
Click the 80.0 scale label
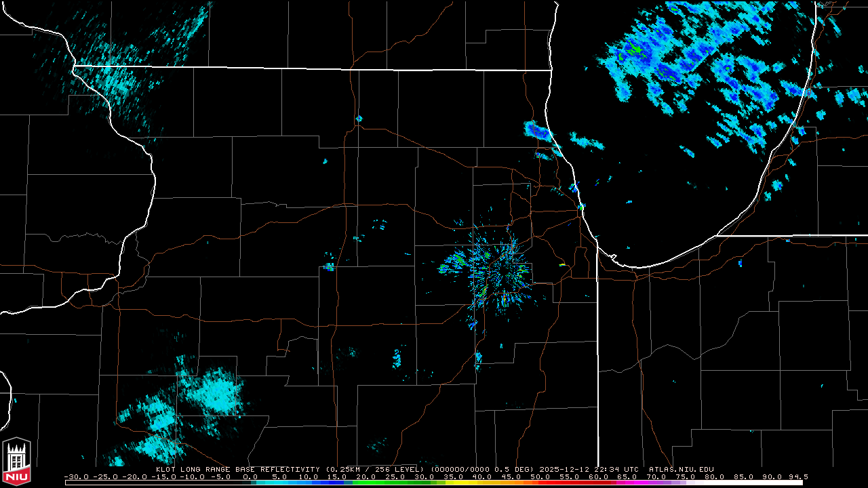[x=714, y=476]
